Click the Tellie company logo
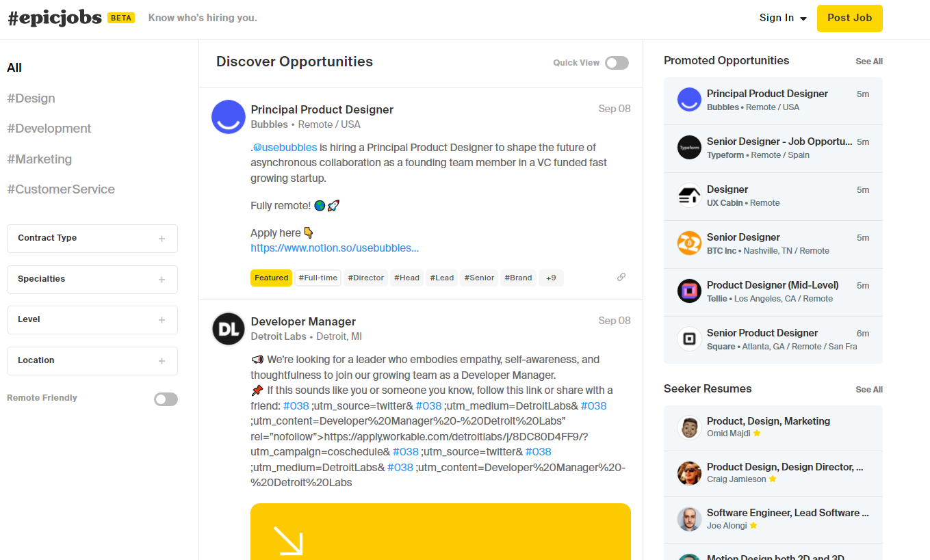Screen dimensions: 930x560 [689, 291]
